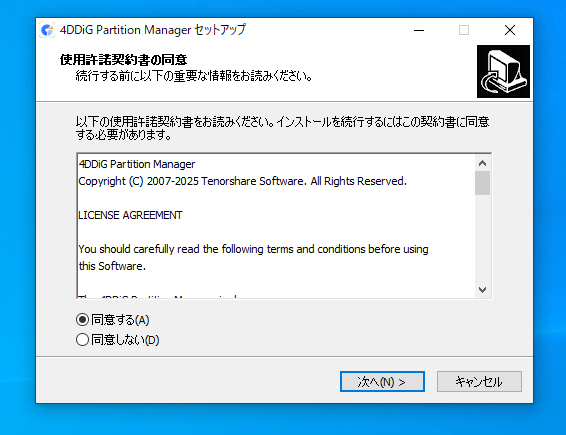The height and width of the screenshot is (435, 566).
Task: Click the 使用許諾契約書の同意 heading
Action: (x=123, y=60)
